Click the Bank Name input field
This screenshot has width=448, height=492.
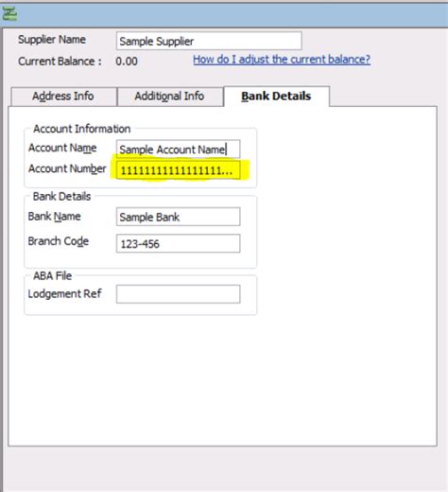(x=178, y=217)
